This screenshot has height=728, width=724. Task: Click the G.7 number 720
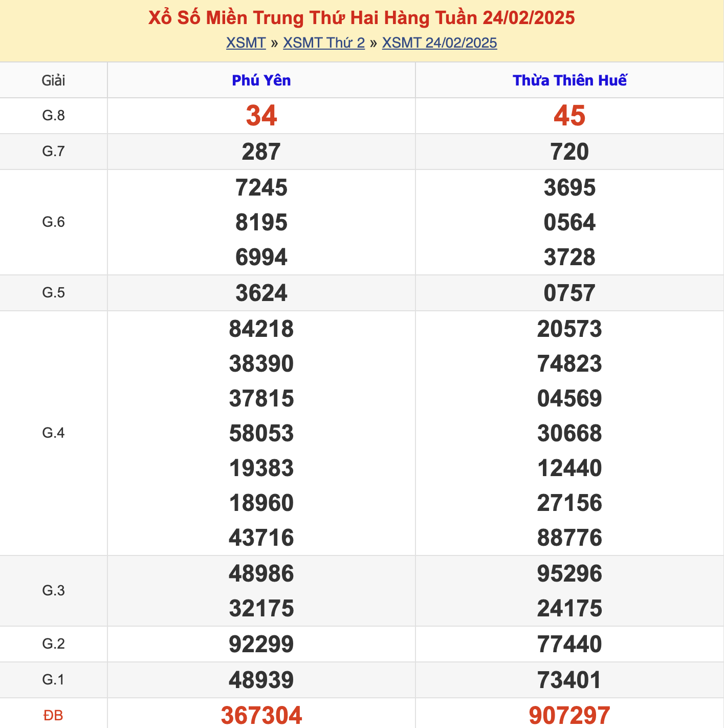pyautogui.click(x=569, y=152)
